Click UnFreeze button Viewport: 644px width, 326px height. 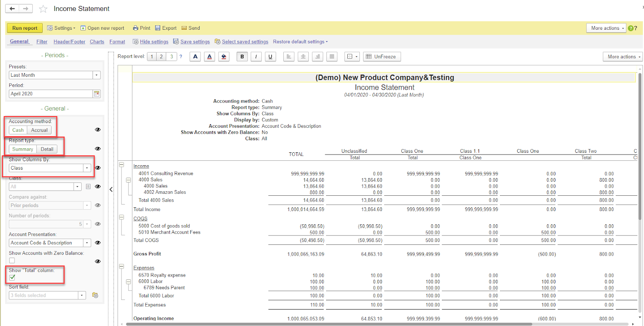tap(382, 57)
